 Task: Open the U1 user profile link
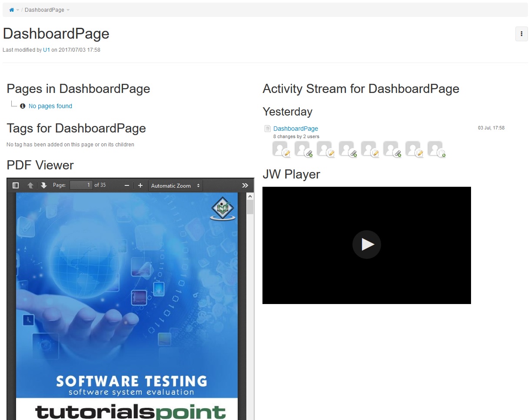click(46, 50)
